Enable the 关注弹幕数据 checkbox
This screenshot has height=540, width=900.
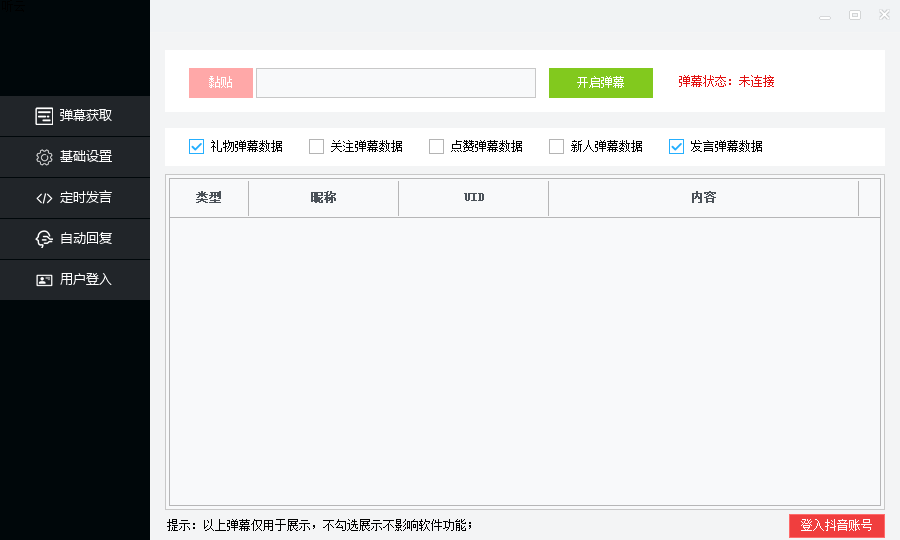point(317,147)
